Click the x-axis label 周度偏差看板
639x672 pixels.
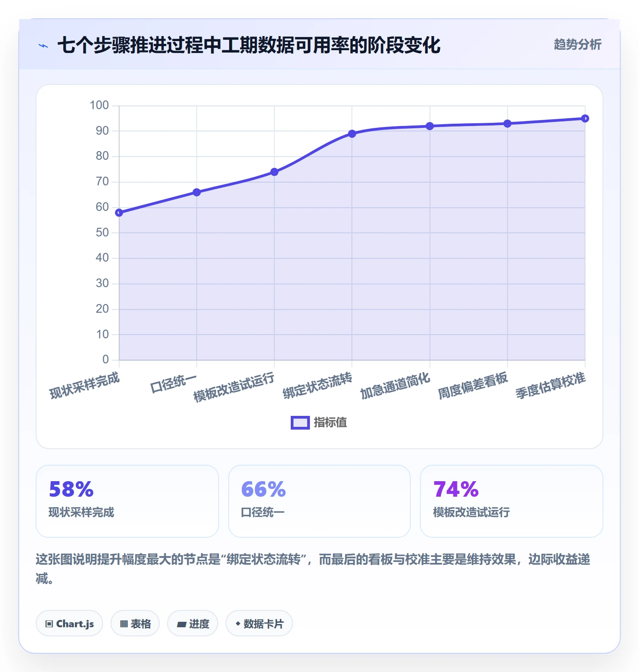[473, 385]
